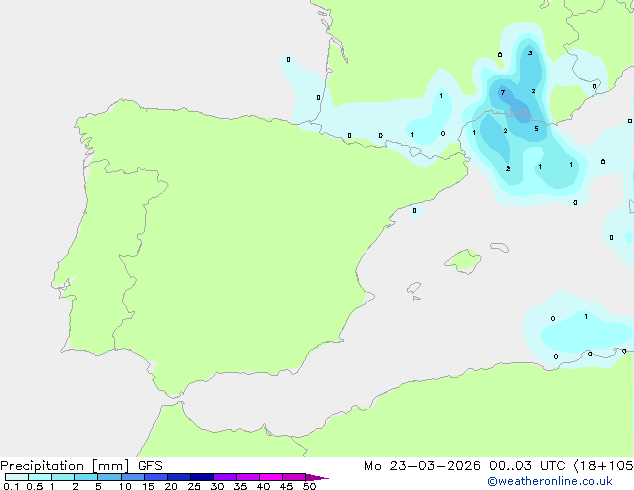Screen dimensions: 634x490
Task: Select the '(18+105' run offset text
Action: pyautogui.click(x=603, y=466)
